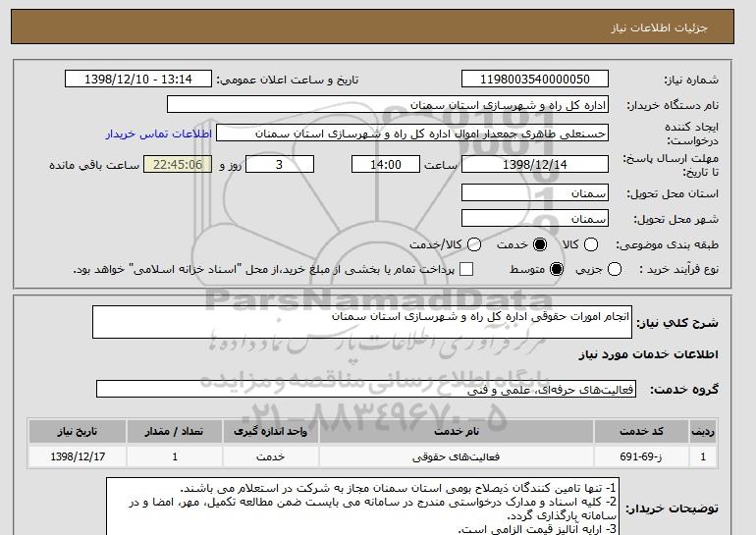Click the ردیف column header
The width and height of the screenshot is (756, 535).
(703, 431)
